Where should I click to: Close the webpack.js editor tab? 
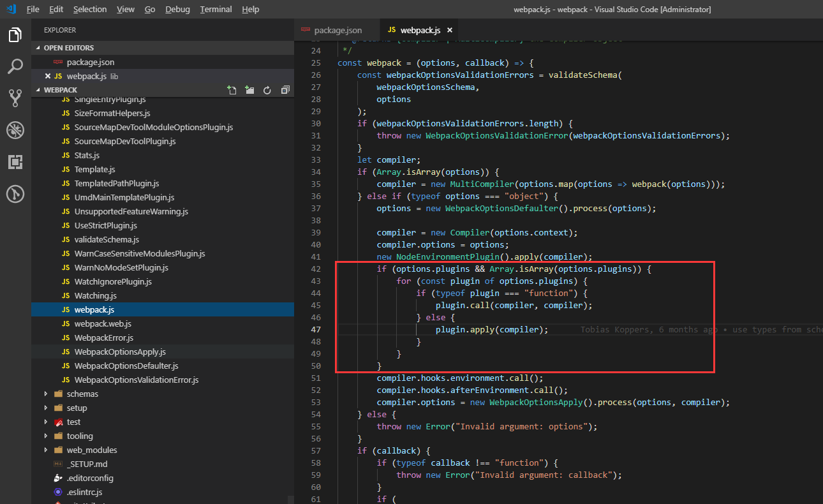[449, 30]
